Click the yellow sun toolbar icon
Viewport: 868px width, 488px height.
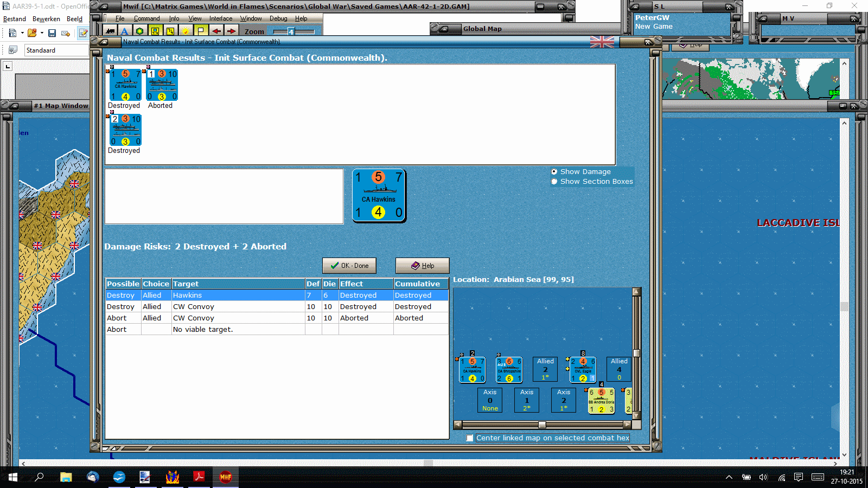click(186, 31)
